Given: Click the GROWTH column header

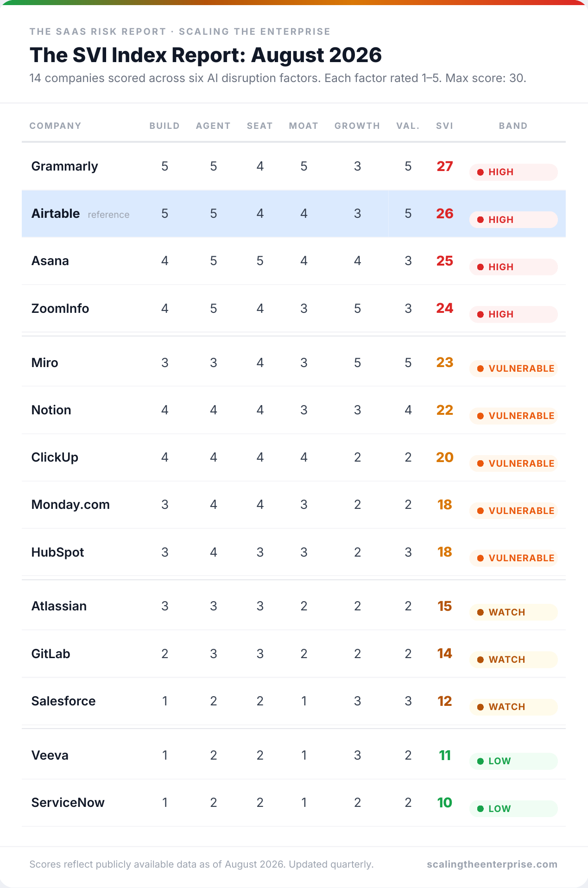Looking at the screenshot, I should coord(357,126).
